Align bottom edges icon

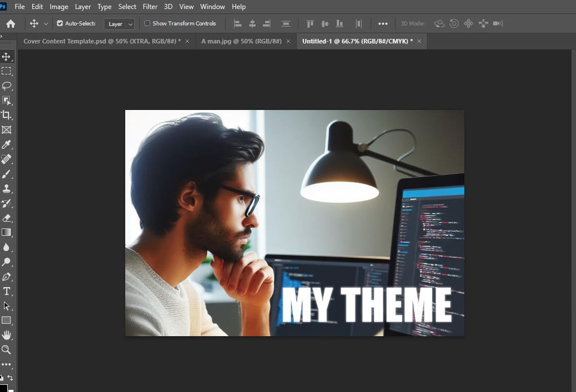[340, 24]
